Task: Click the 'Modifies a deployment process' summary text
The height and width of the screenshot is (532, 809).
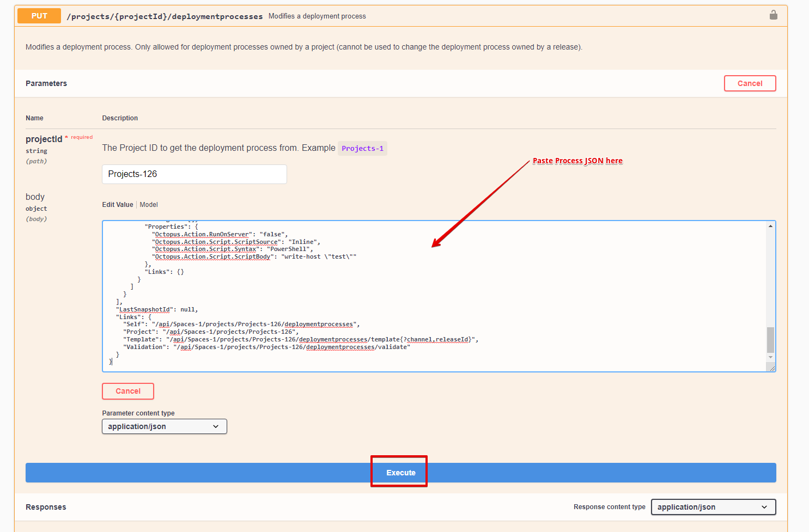Action: pyautogui.click(x=317, y=16)
